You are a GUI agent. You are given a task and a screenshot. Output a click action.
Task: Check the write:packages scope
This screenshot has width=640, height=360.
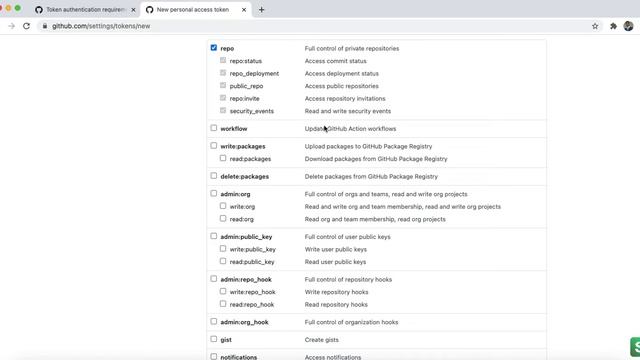pyautogui.click(x=213, y=146)
